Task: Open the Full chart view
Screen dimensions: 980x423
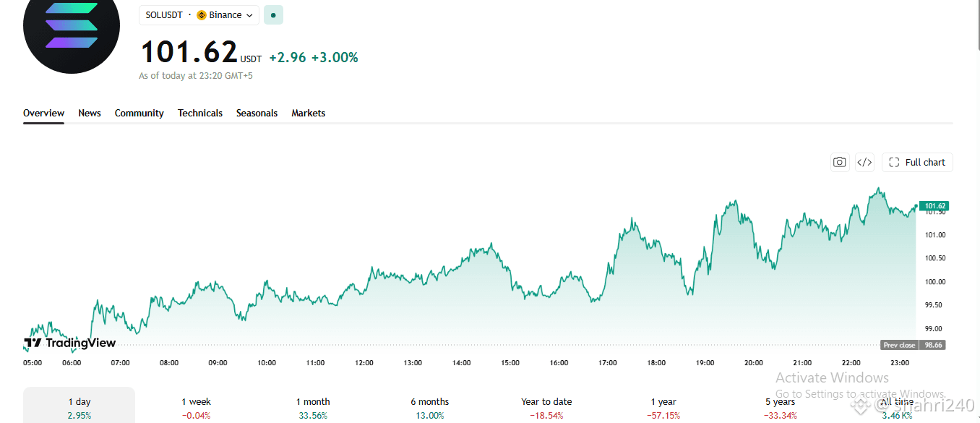Action: point(917,162)
